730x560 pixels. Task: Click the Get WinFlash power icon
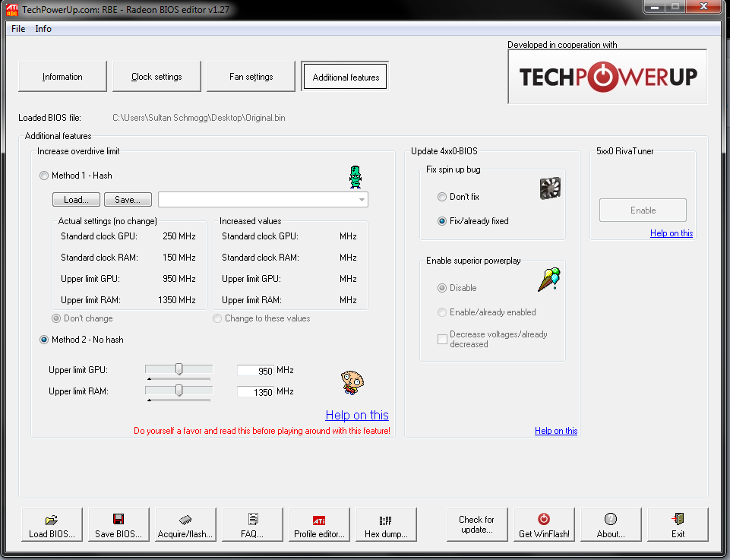point(544,518)
